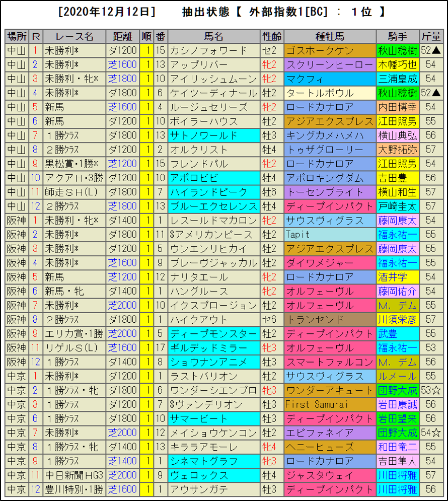Click jockey ルメール cell

[x=398, y=376]
